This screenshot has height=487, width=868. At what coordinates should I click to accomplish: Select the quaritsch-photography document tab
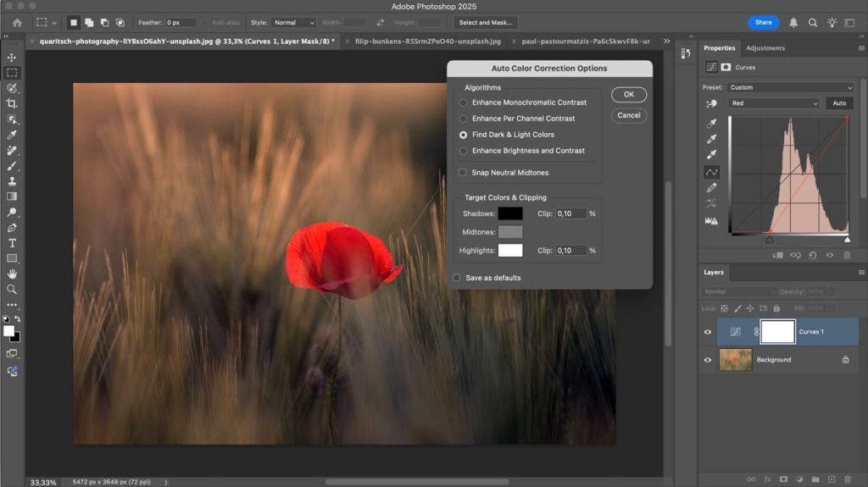pyautogui.click(x=186, y=41)
